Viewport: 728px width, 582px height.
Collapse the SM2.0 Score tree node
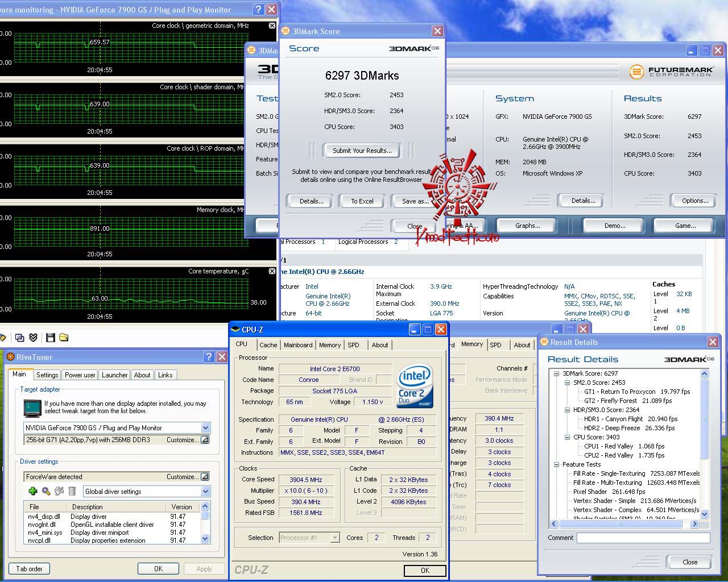567,383
